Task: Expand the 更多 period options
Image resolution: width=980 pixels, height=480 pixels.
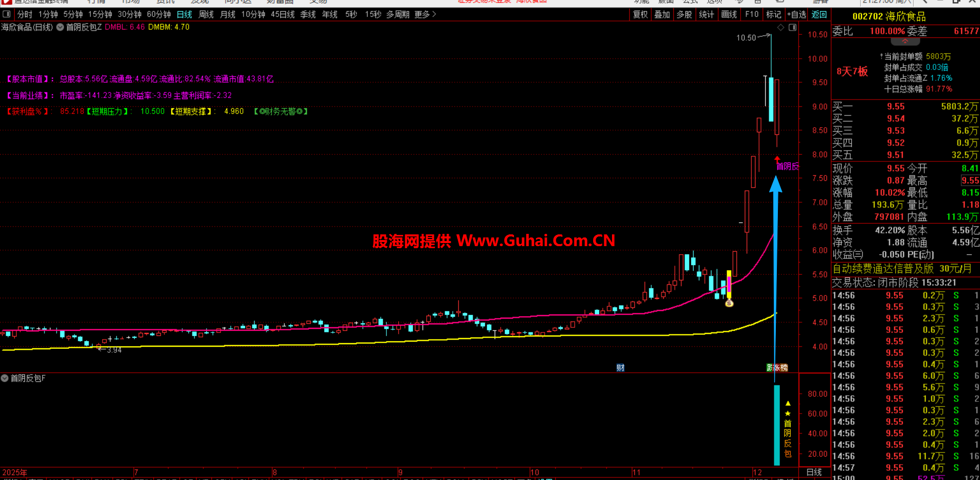Action: click(x=426, y=14)
